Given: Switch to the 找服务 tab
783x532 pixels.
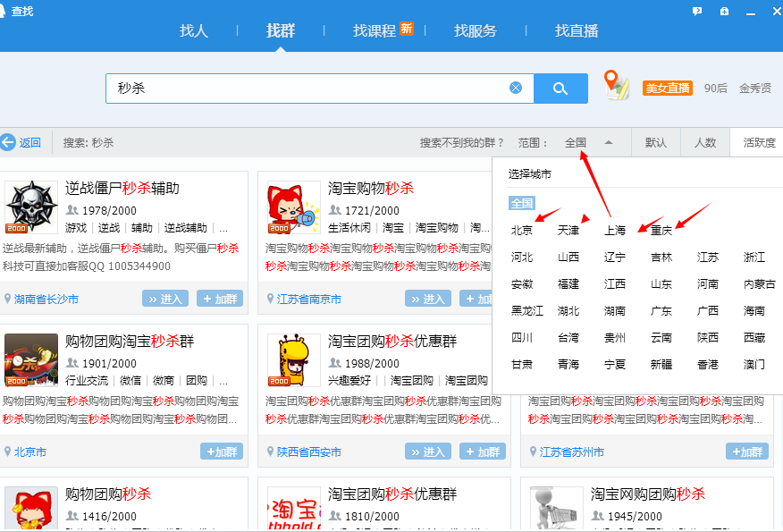Looking at the screenshot, I should tap(476, 31).
